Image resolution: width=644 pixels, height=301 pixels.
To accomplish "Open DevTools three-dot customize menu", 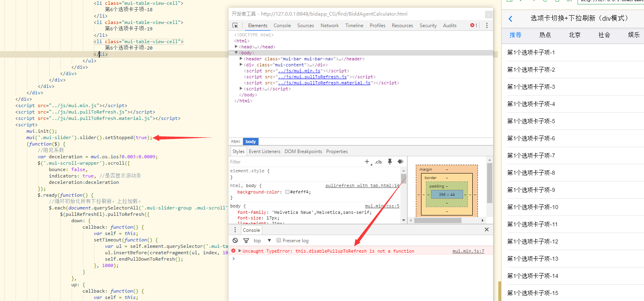I will tap(487, 26).
